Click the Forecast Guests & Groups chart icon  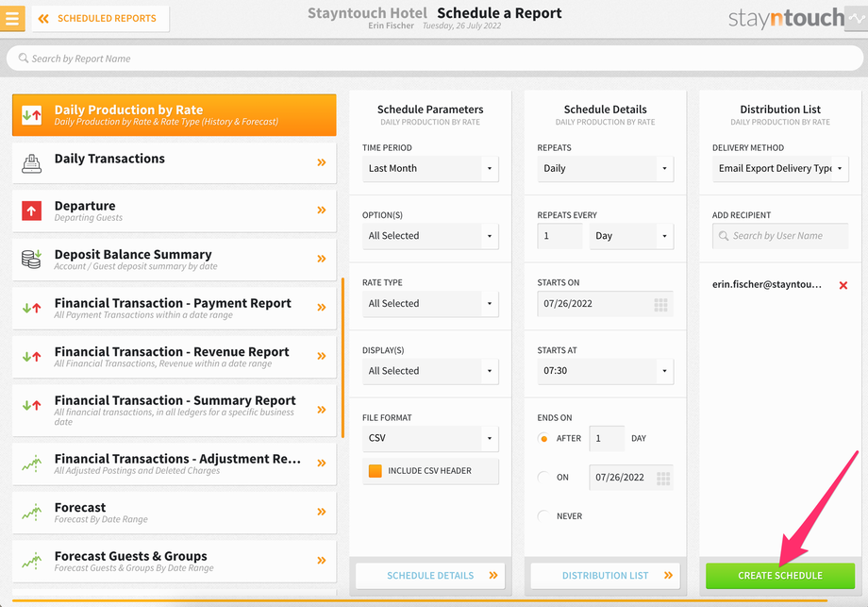pos(31,561)
